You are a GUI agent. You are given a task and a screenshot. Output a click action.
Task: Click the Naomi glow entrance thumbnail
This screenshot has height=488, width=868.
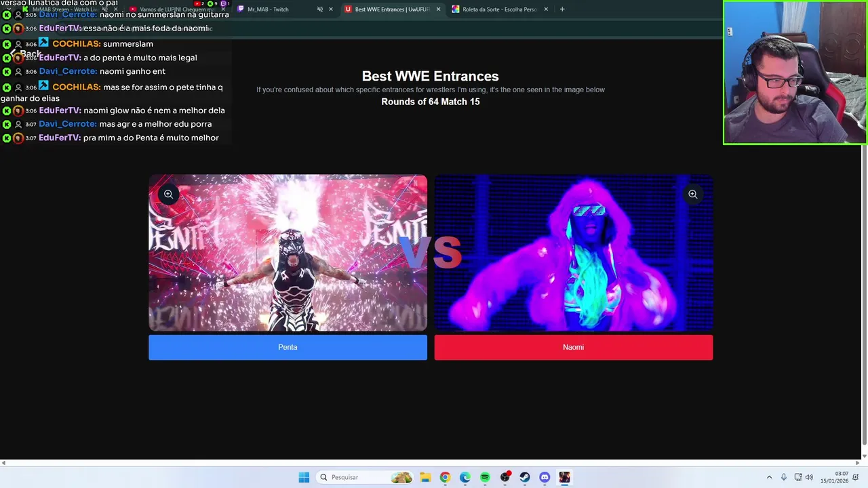(573, 253)
